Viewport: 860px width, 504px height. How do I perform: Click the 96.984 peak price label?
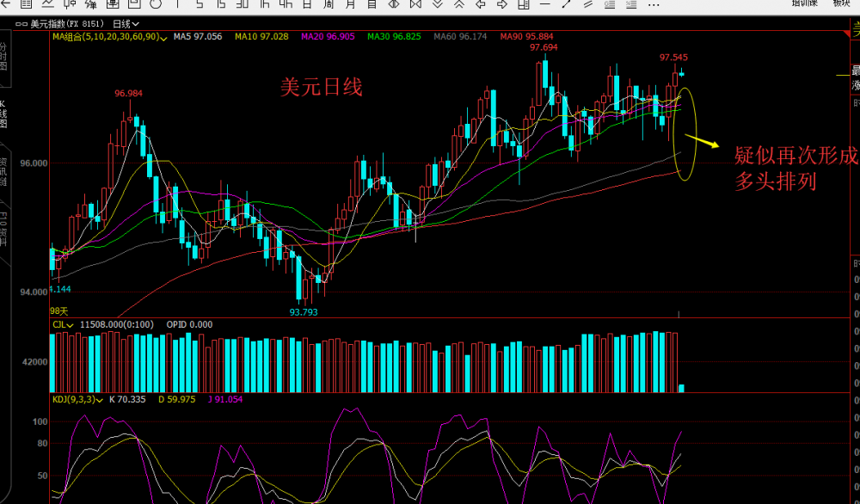coord(128,93)
